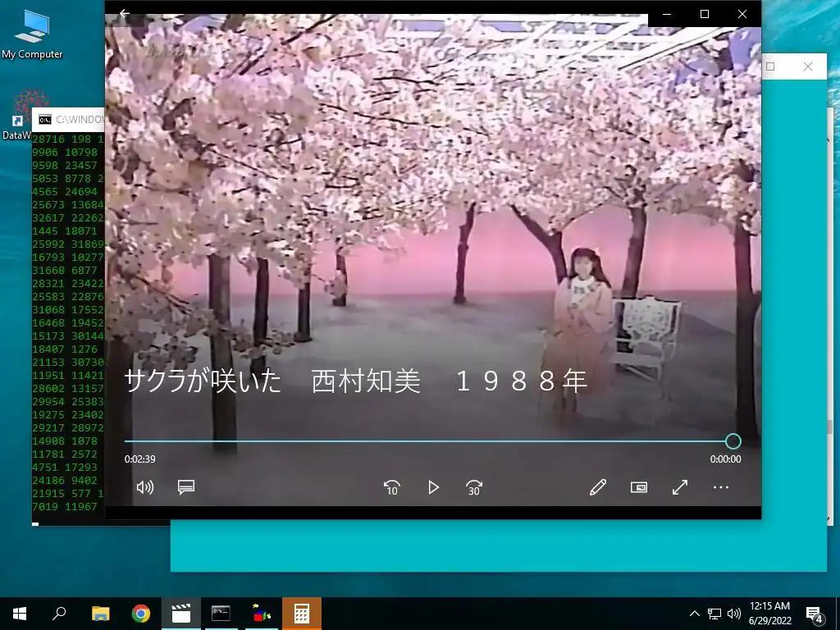The height and width of the screenshot is (630, 840).
Task: Click console line 14908 1078
Action: point(65,441)
